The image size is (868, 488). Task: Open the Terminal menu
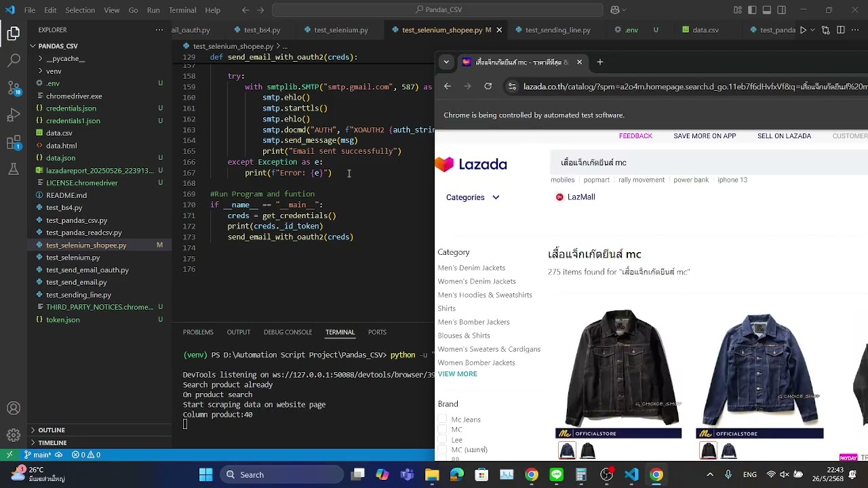point(182,10)
